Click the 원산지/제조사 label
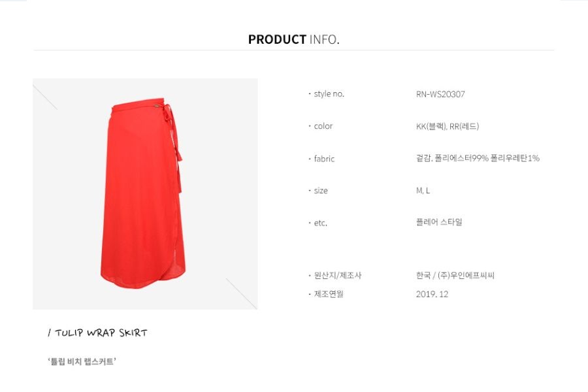 [338, 275]
